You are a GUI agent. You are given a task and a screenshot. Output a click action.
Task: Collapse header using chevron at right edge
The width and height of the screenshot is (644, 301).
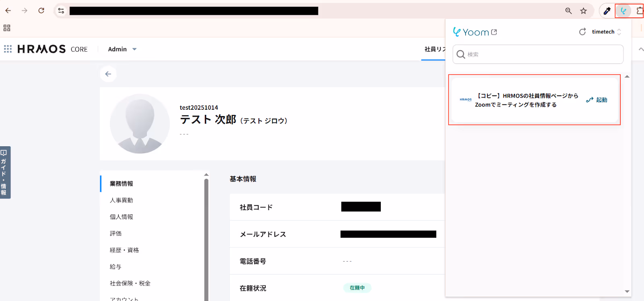(x=641, y=49)
